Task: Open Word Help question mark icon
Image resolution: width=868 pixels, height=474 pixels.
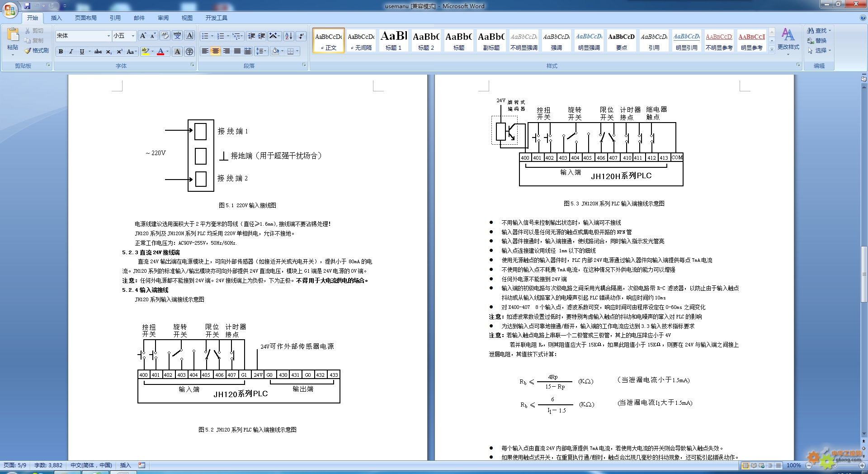Action: pos(863,18)
